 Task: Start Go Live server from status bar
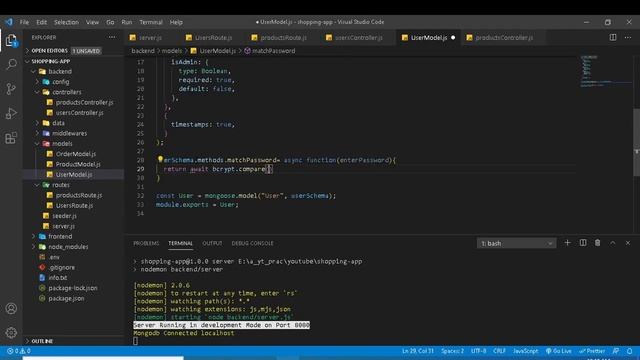(559, 351)
